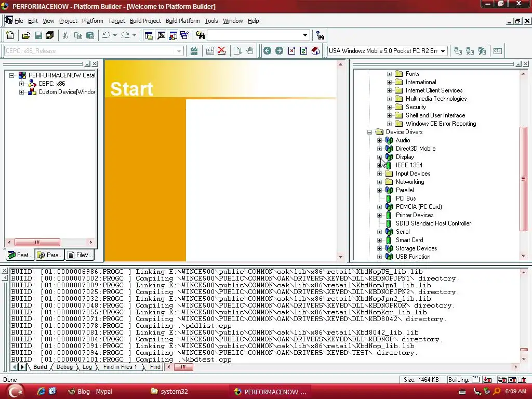Image resolution: width=532 pixels, height=399 pixels.
Task: Select PCI Bus in the catalog tree
Action: click(405, 198)
